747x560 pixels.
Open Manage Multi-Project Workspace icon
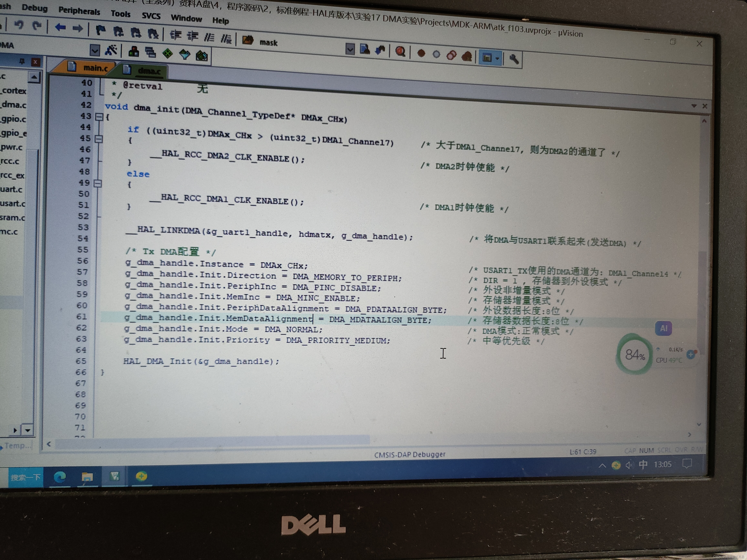[x=150, y=53]
